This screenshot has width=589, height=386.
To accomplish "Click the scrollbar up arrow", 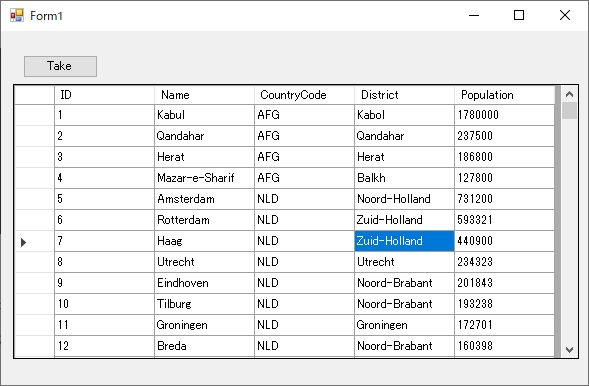I will coord(569,94).
